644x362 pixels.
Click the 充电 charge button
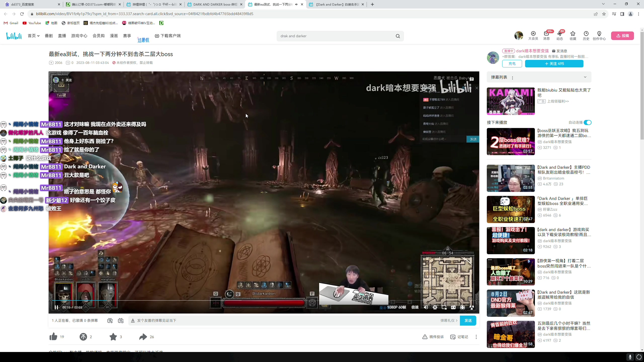[x=512, y=64]
